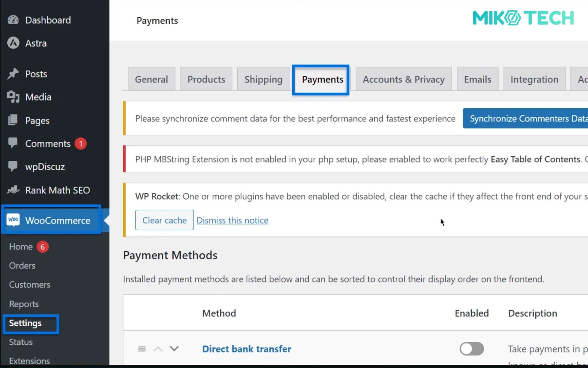Click the Astra logo icon
The image size is (588, 368).
(13, 43)
